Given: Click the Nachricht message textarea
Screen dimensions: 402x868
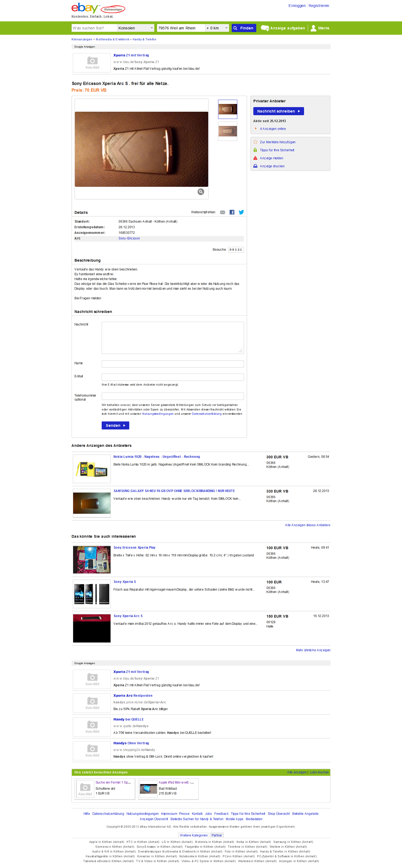Looking at the screenshot, I should (x=173, y=338).
